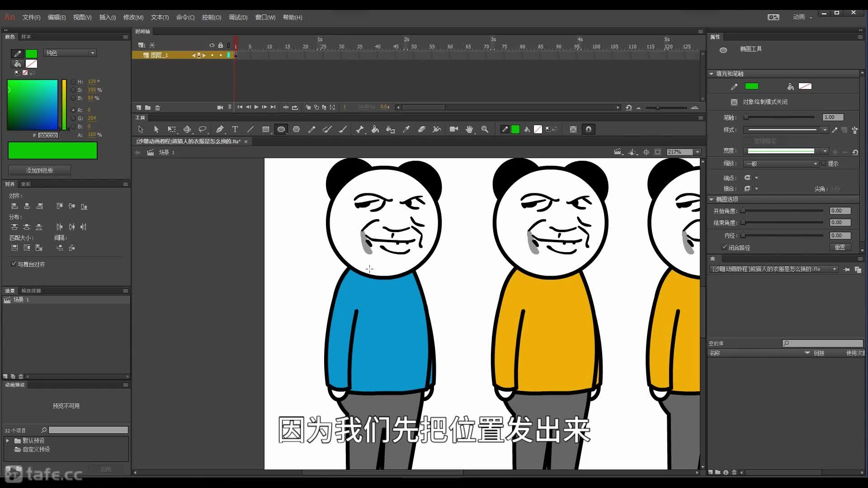Open the Insert menu
The width and height of the screenshot is (868, 488).
point(108,17)
